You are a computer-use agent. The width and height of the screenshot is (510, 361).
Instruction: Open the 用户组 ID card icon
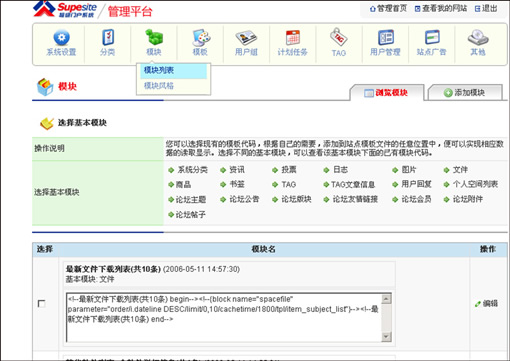246,38
